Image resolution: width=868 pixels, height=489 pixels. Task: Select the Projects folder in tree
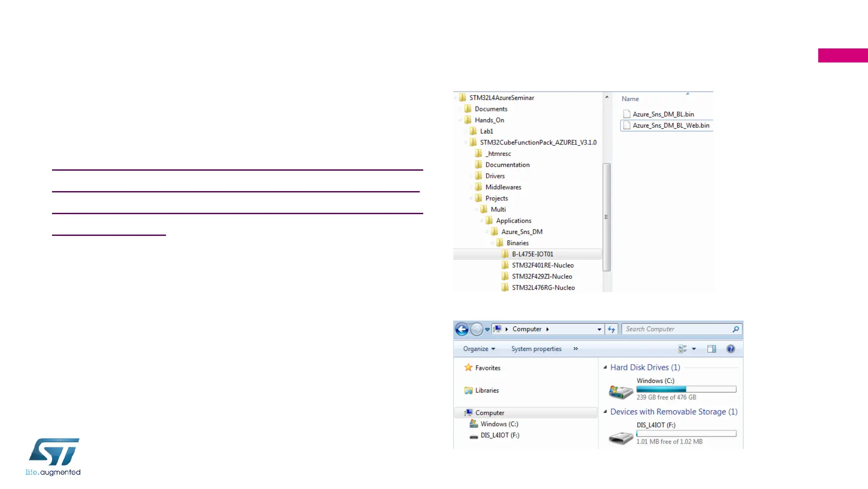497,198
